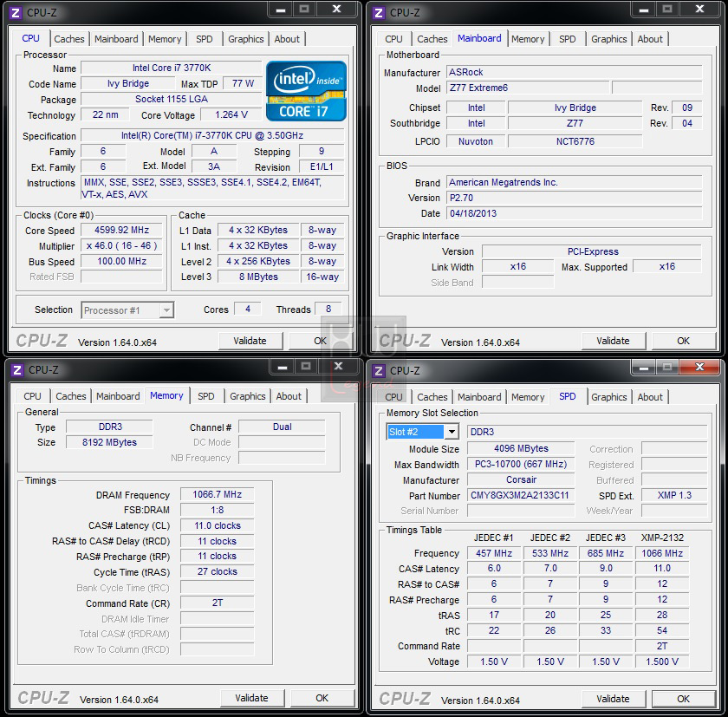Open Caches tab in the Memory Slot window

pos(432,397)
